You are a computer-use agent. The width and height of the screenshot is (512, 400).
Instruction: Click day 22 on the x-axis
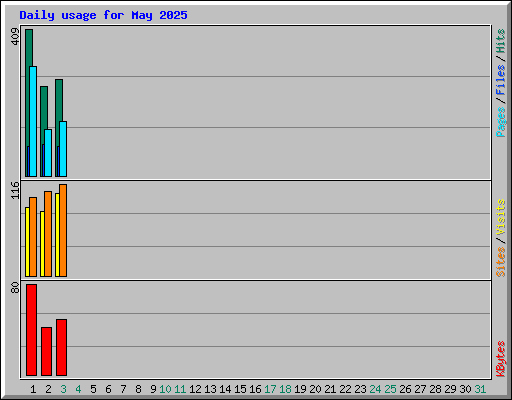(345, 389)
